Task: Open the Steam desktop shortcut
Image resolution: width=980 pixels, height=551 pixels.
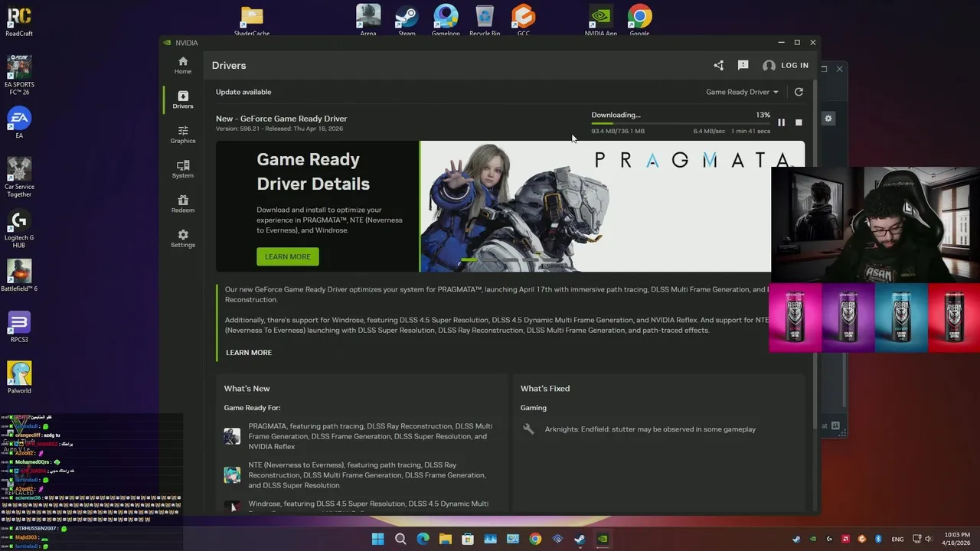Action: coord(407,21)
